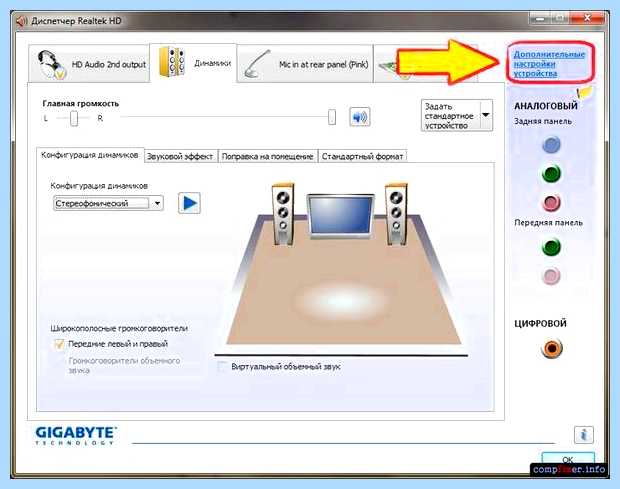Screen dimensions: 620x489
Task: Click the orange digital output jack
Action: click(551, 348)
